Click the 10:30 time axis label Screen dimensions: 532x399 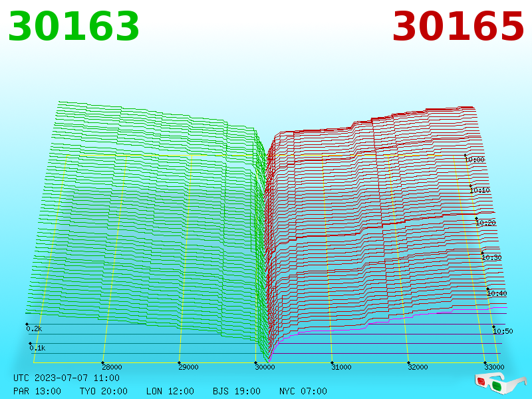[491, 257]
